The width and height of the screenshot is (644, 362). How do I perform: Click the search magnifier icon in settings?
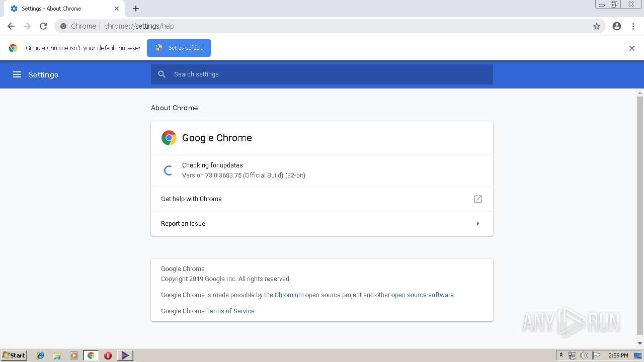(162, 74)
